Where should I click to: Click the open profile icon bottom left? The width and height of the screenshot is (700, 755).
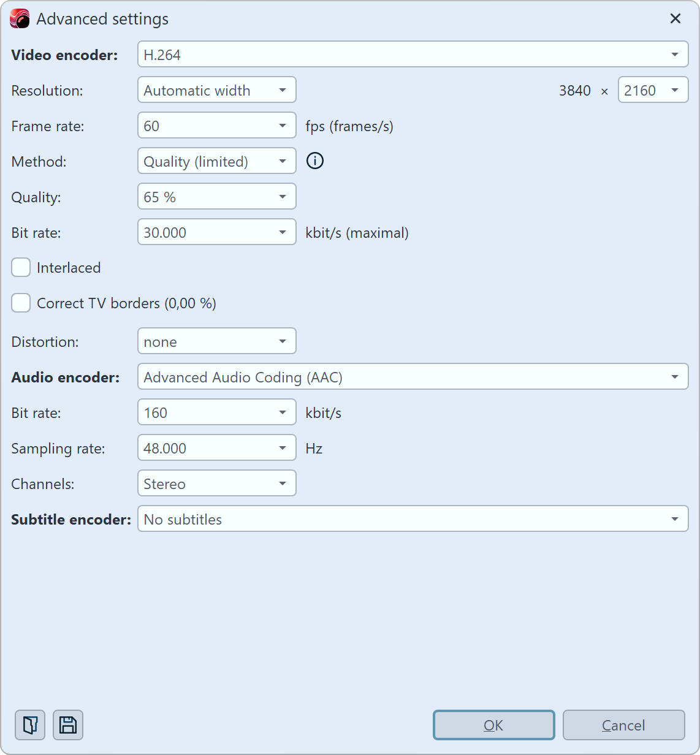coord(29,725)
